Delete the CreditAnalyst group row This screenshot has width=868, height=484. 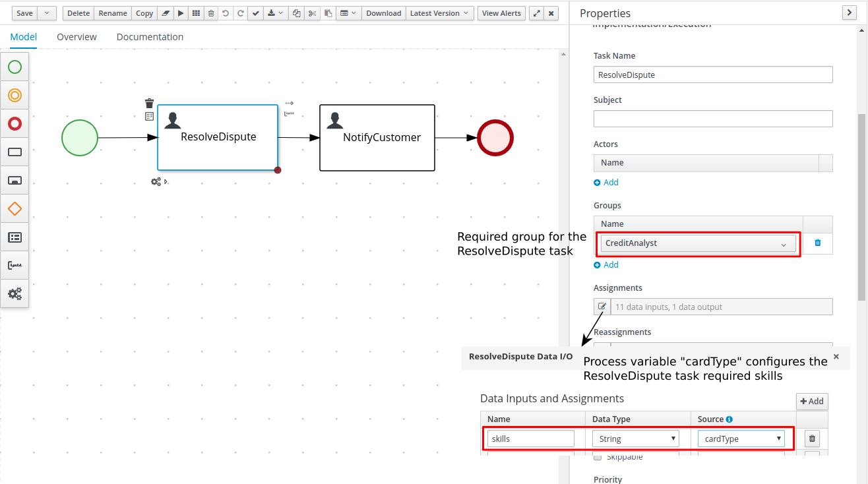point(818,243)
